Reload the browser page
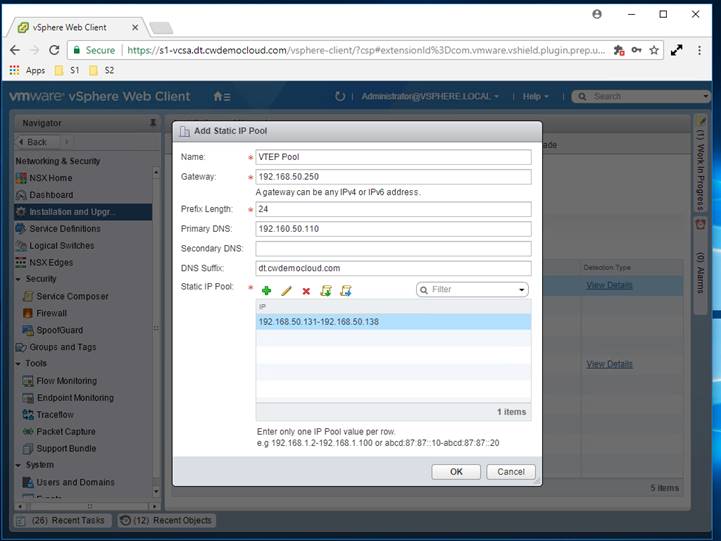Image resolution: width=721 pixels, height=541 pixels. click(54, 50)
